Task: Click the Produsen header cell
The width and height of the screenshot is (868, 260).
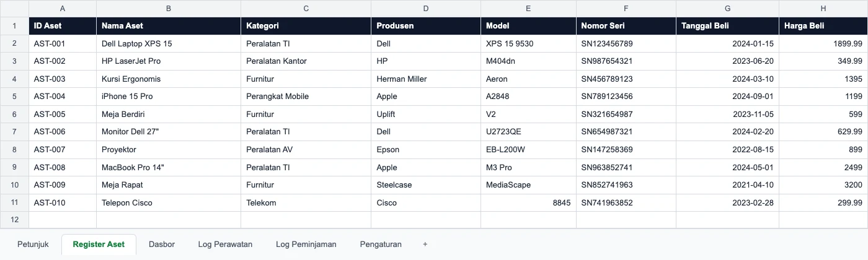Action: pos(426,26)
